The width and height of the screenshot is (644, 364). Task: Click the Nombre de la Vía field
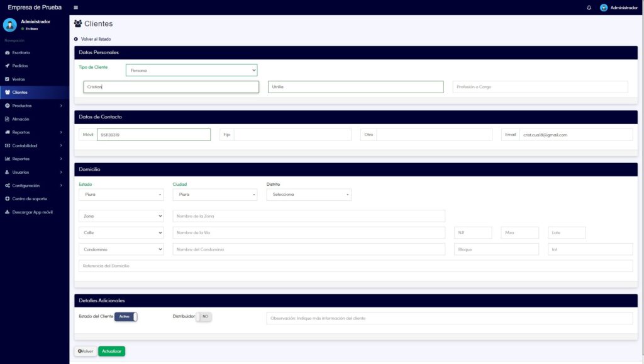coord(309,233)
